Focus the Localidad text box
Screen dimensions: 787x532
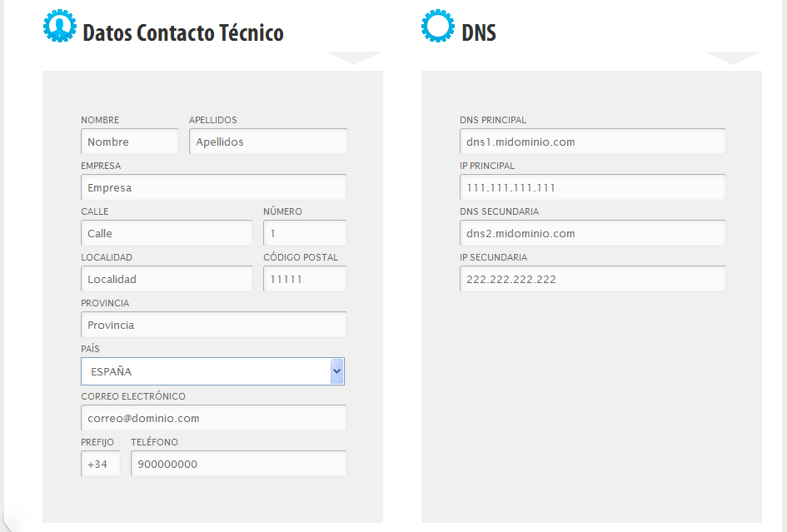(x=167, y=279)
